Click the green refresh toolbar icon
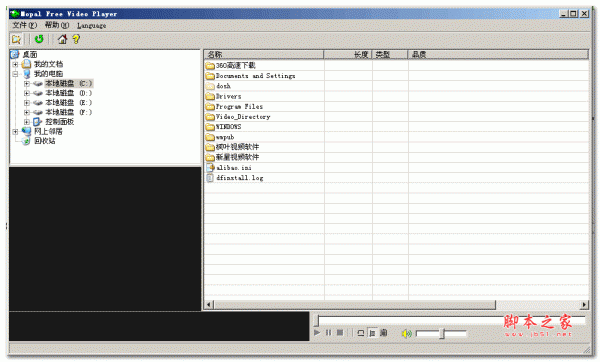This screenshot has width=600, height=362. 39,39
